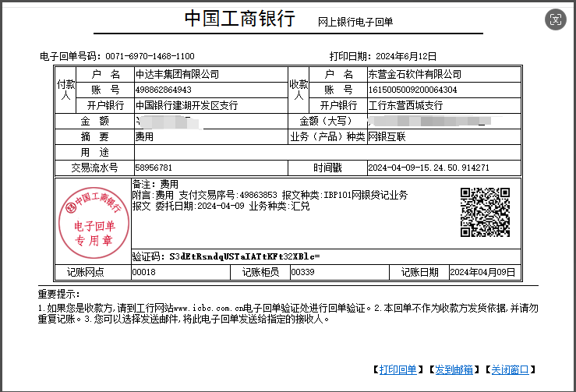Viewport: 576px width, 392px height.
Task: Click the 中国工商银行 title heading
Action: pyautogui.click(x=240, y=18)
